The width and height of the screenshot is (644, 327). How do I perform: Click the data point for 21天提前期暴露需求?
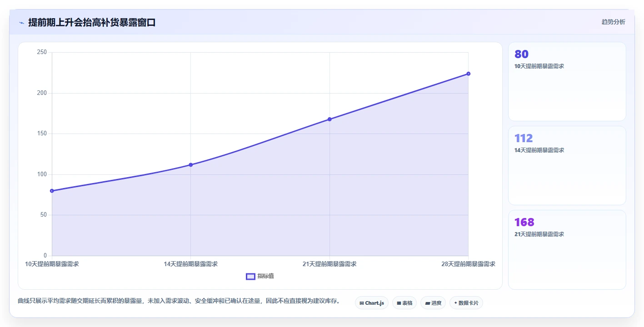[329, 119]
